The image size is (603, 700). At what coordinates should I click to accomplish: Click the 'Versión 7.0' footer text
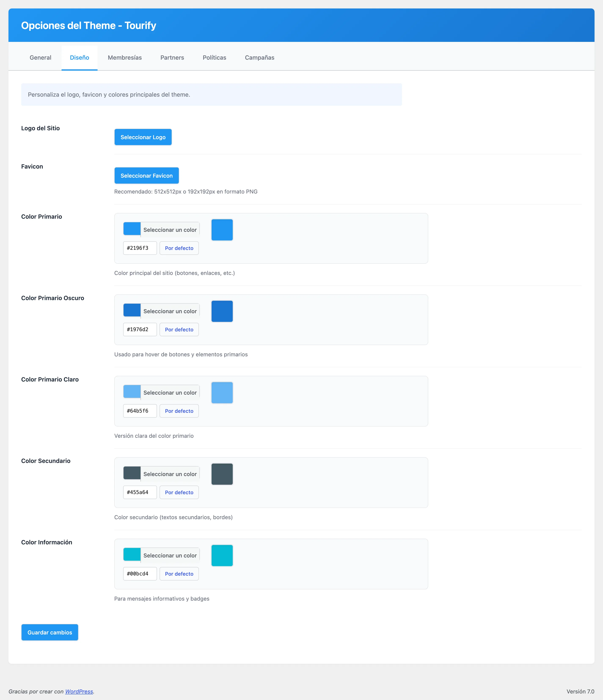(580, 692)
